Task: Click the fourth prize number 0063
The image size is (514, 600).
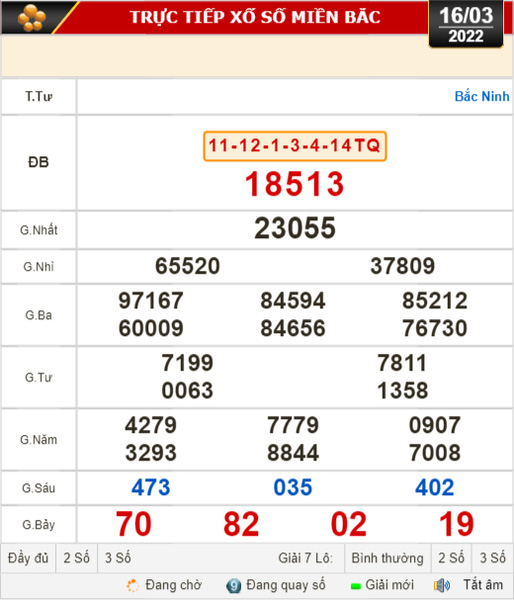Action: 188,391
